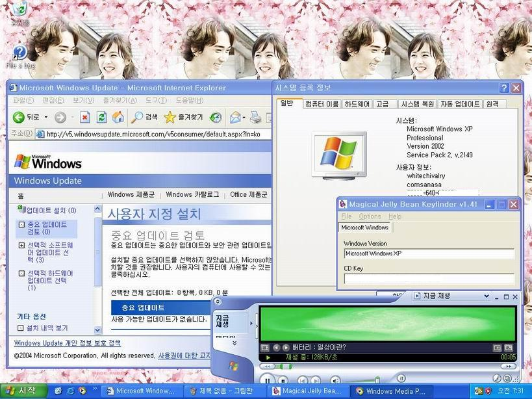Switch to the 하드웨어 tab
Screen dimensions: 532x399
[x=357, y=104]
